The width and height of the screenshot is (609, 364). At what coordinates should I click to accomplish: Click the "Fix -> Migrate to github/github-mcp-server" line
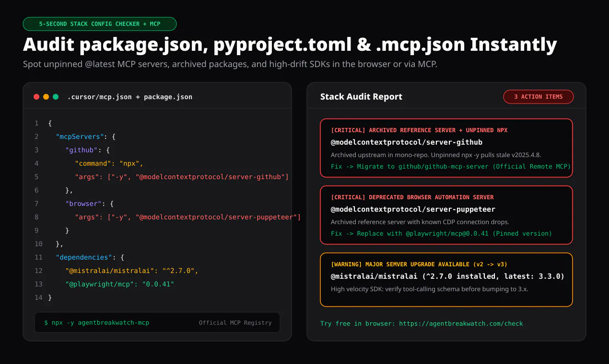click(x=451, y=167)
